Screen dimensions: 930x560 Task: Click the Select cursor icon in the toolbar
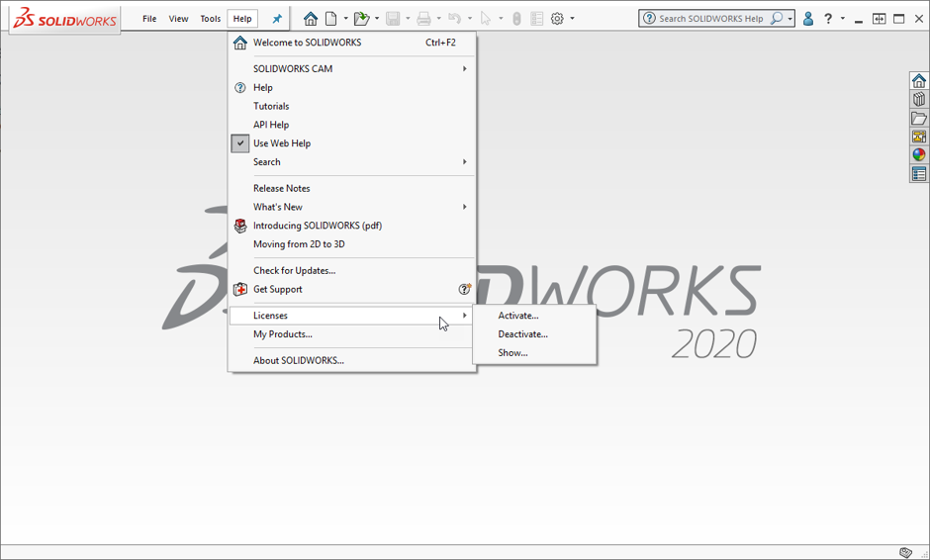click(x=486, y=19)
